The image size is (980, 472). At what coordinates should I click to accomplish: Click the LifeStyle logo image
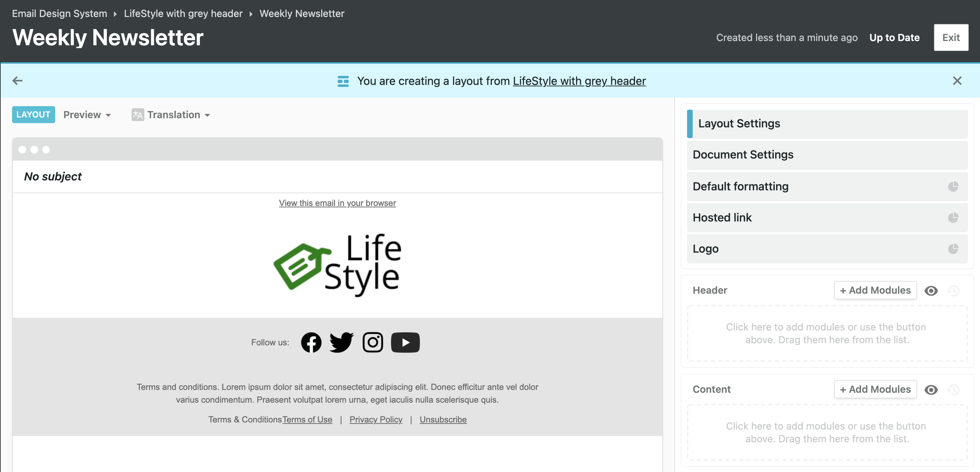(337, 265)
